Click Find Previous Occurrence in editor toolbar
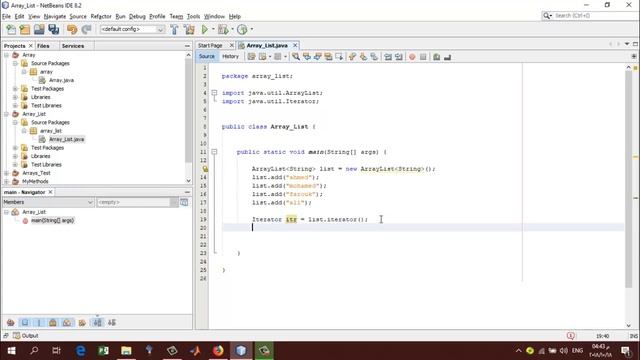This screenshot has height=360, width=640. 307,57
